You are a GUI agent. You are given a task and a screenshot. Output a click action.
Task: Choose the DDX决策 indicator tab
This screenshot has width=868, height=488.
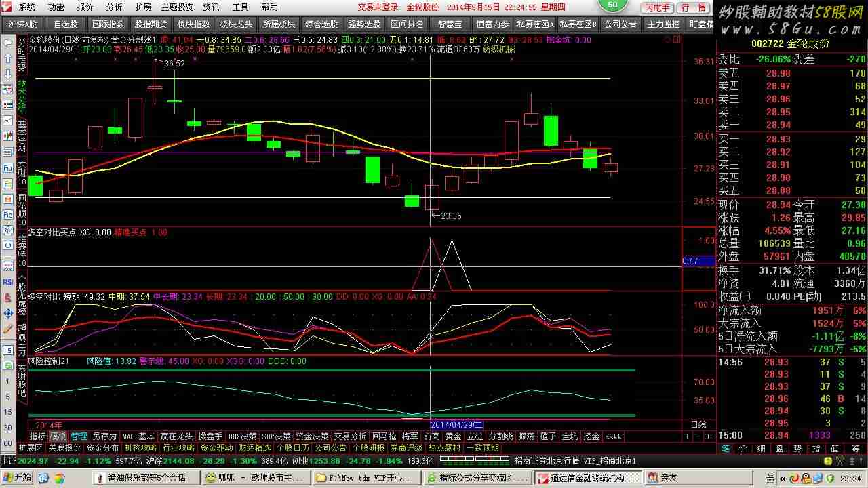243,436
